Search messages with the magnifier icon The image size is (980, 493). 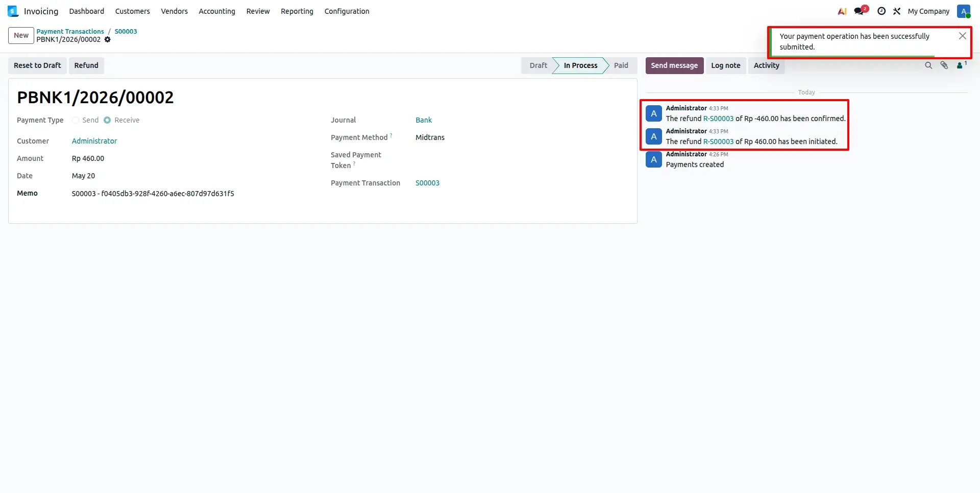(x=928, y=65)
